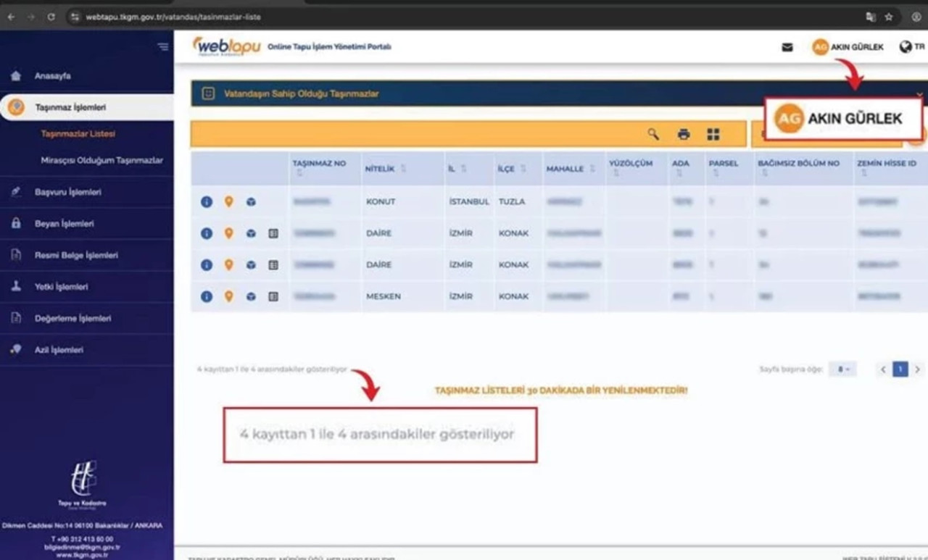This screenshot has height=560, width=928.
Task: Collapse the sidebar with the hamburger icon
Action: (x=162, y=47)
